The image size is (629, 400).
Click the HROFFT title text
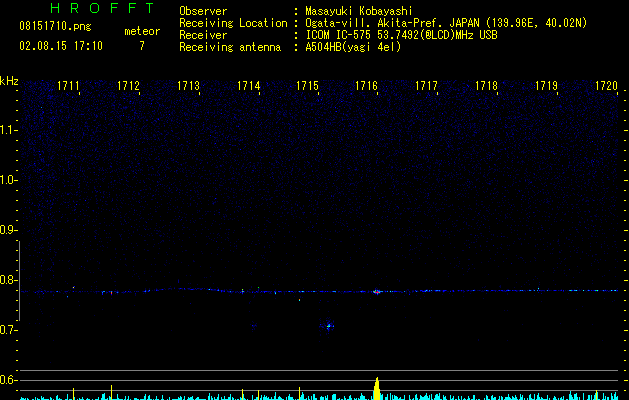click(x=102, y=8)
